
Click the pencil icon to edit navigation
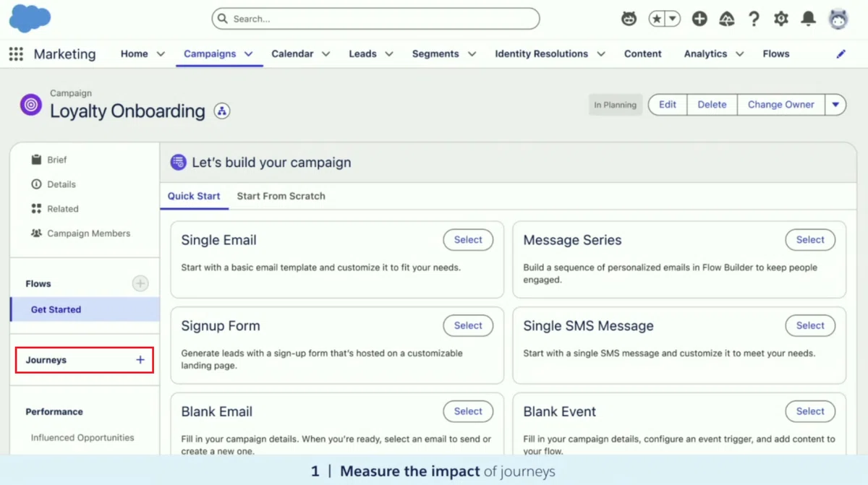[841, 54]
